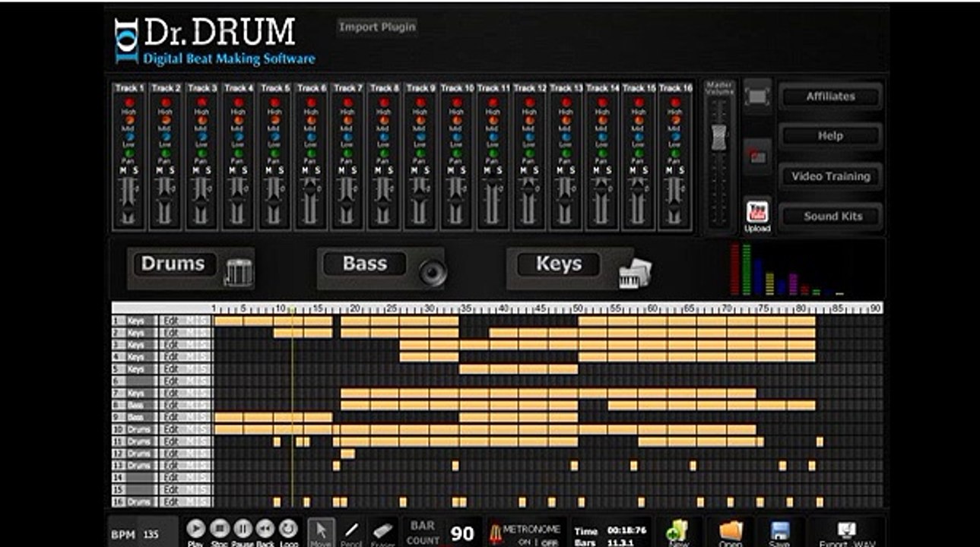Mute Track 10 in the mixer
The height and width of the screenshot is (547, 980).
tap(451, 171)
